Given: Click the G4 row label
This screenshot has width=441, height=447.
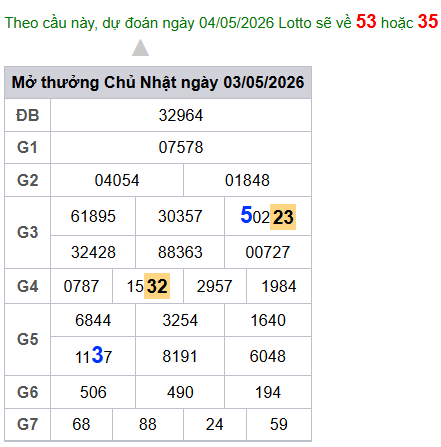Looking at the screenshot, I should tap(27, 286).
